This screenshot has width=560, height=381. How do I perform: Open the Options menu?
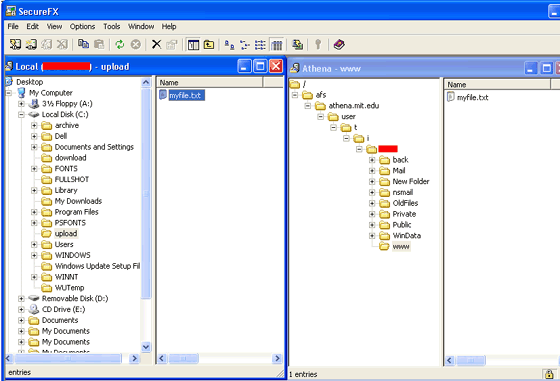(82, 26)
